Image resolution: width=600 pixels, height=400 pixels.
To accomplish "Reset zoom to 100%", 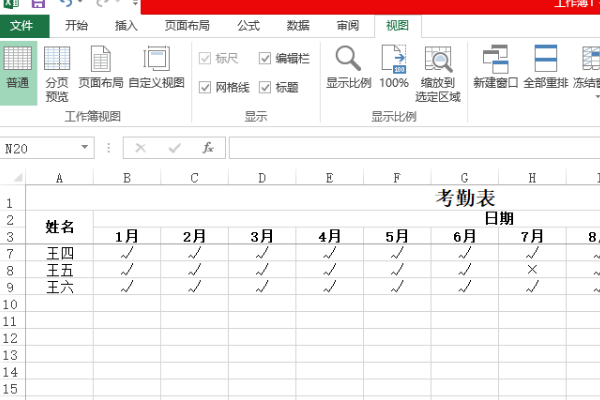I will coord(394,67).
